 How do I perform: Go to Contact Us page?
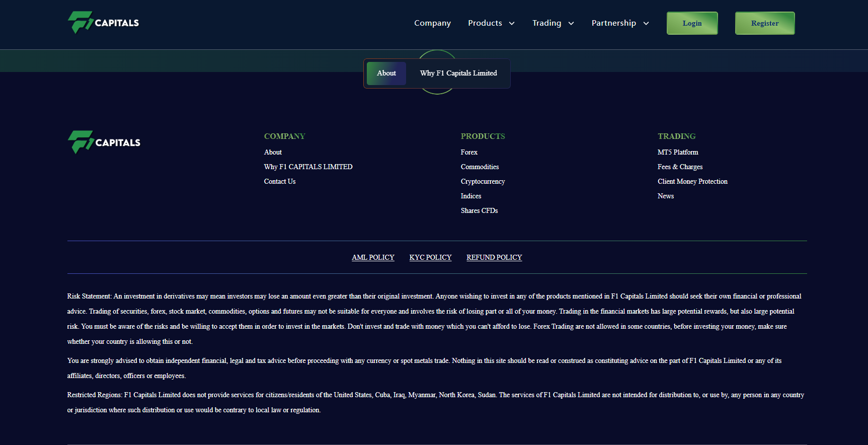point(280,181)
